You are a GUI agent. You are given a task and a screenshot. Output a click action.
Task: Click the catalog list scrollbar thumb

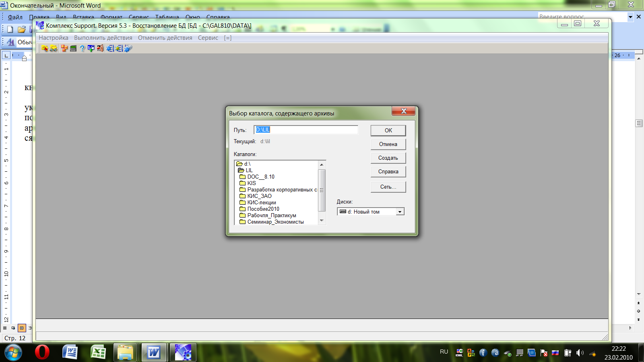point(322,190)
